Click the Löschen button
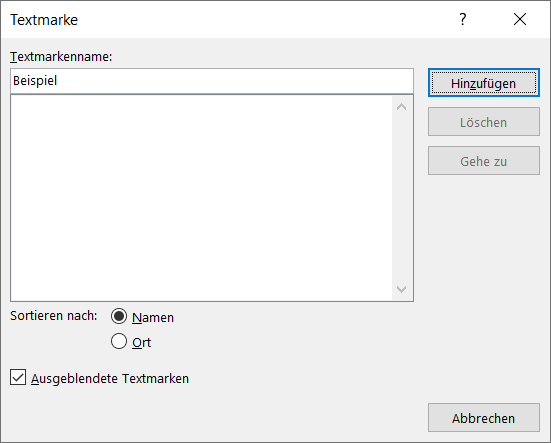 point(484,122)
